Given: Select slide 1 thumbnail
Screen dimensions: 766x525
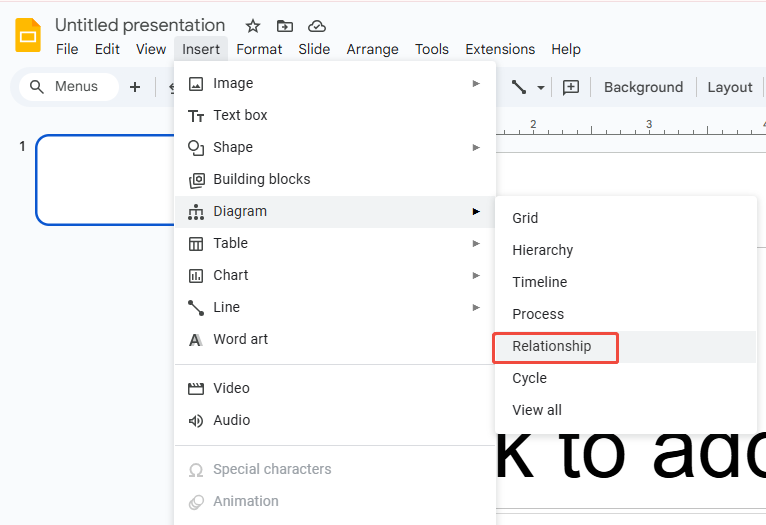Looking at the screenshot, I should [105, 180].
